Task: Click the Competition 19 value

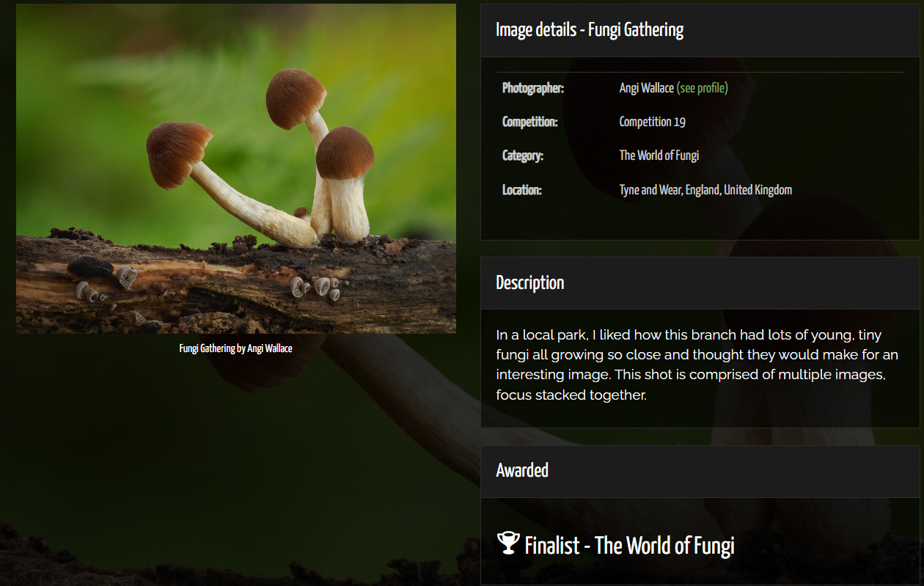Action: (x=652, y=122)
